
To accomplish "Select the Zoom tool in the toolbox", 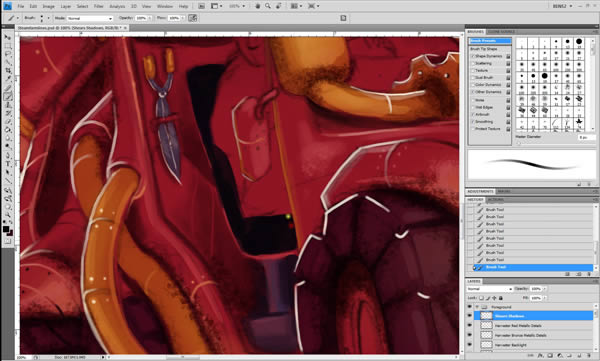I will [x=8, y=215].
